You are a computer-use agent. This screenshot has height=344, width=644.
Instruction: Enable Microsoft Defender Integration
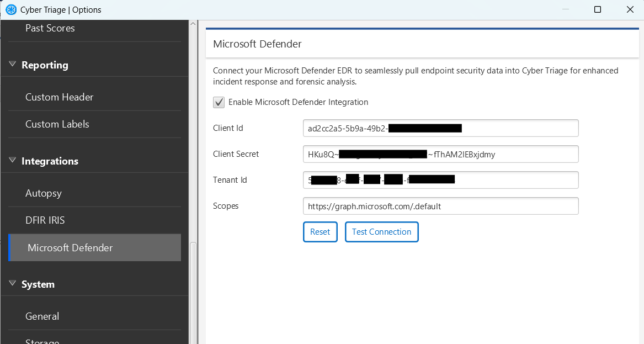coord(219,102)
